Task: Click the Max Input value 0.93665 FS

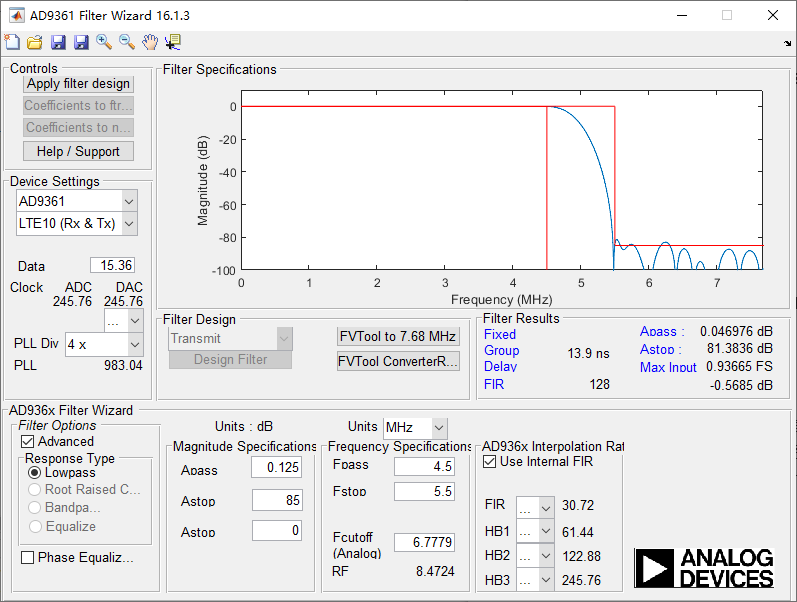Action: click(x=739, y=367)
